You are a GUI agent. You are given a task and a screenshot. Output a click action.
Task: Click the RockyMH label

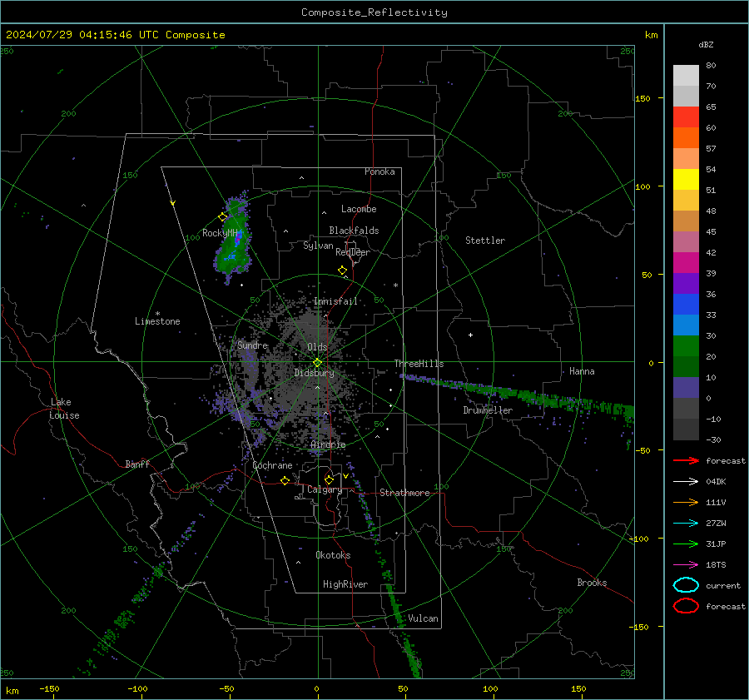(x=220, y=233)
